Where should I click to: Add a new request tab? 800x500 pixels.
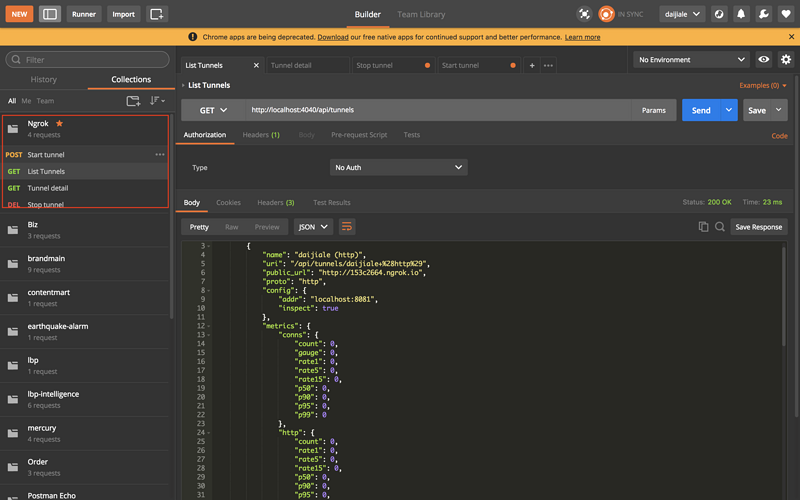(x=532, y=65)
